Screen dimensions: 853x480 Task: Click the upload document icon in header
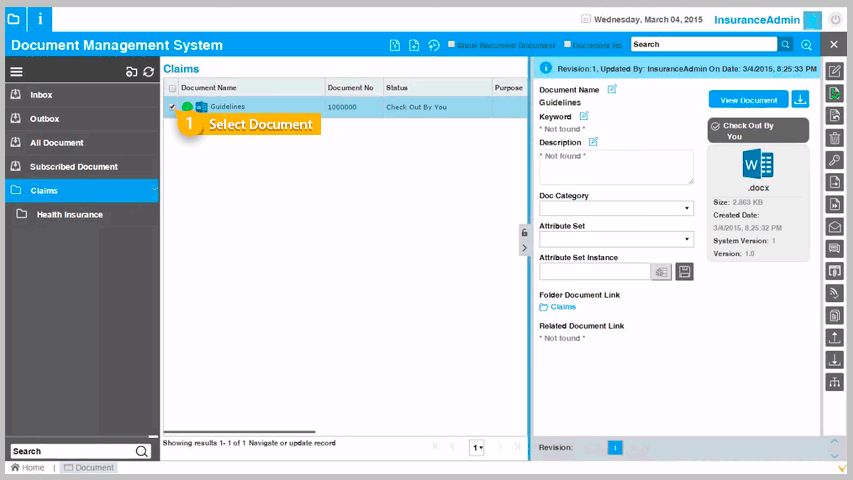(395, 45)
